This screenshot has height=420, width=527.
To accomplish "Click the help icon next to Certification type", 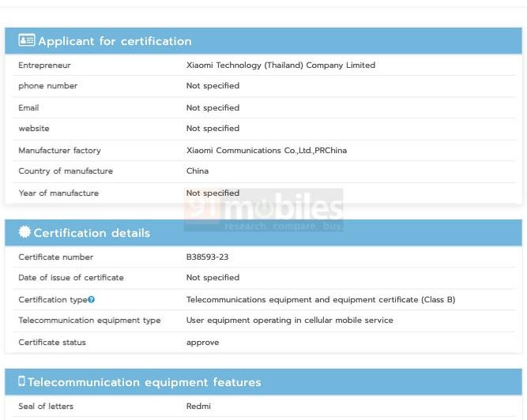I will pyautogui.click(x=91, y=299).
